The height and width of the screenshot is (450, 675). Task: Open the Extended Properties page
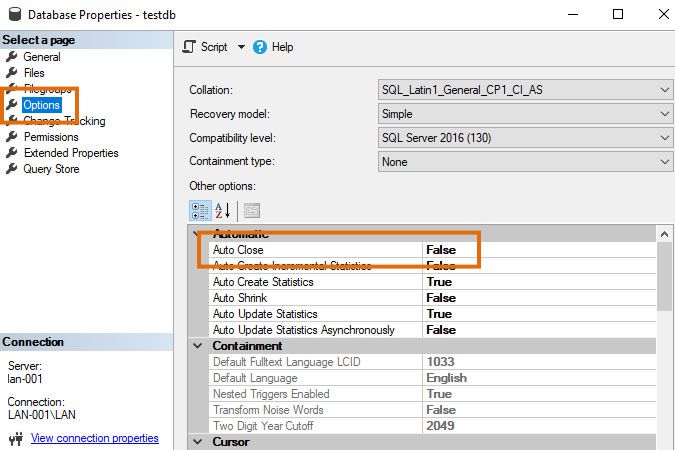(71, 153)
